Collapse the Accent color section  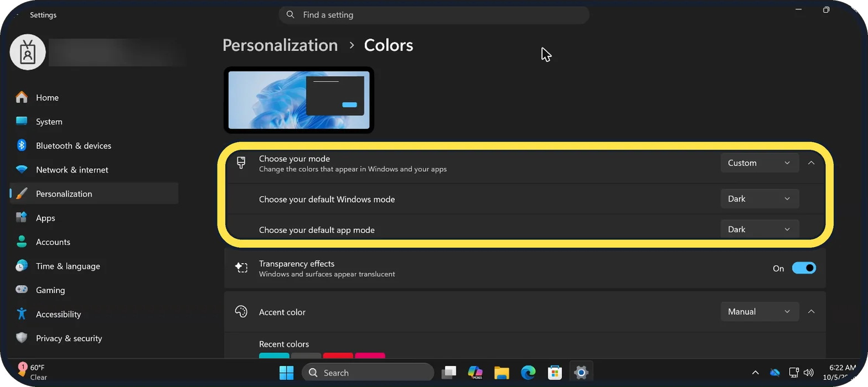click(x=811, y=312)
